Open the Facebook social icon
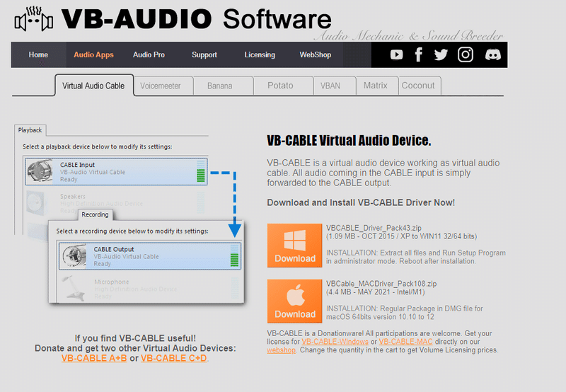The image size is (566, 392). 419,54
